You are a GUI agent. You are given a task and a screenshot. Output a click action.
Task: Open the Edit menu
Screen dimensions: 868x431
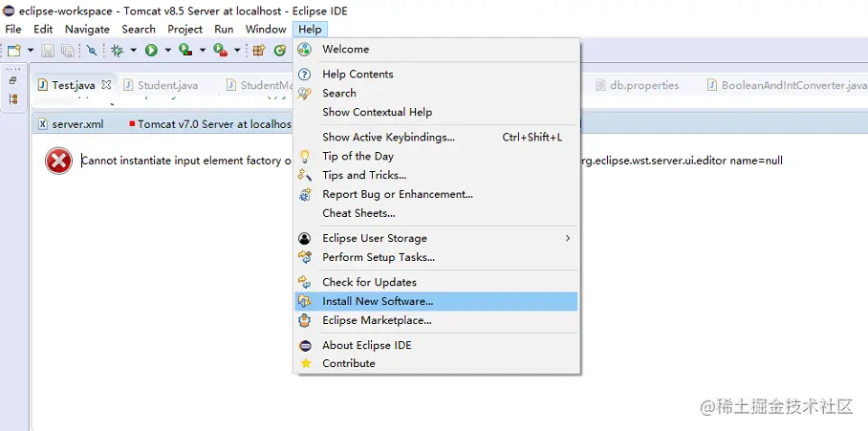tap(43, 30)
